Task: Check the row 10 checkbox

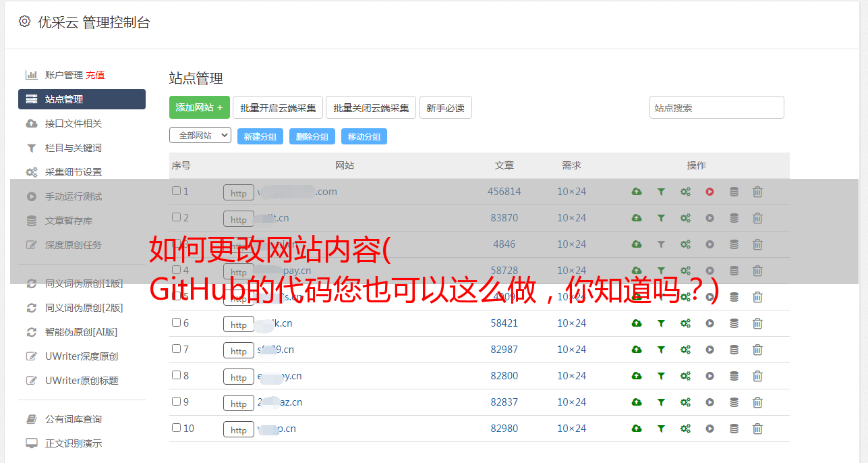Action: pyautogui.click(x=176, y=428)
